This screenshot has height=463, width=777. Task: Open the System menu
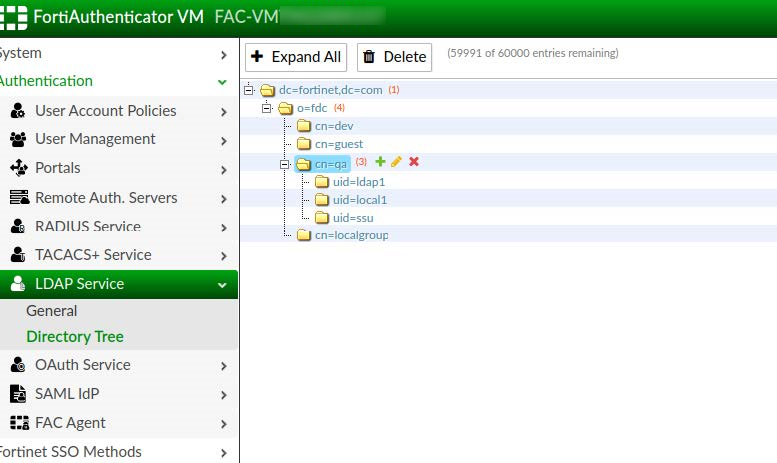pos(20,53)
